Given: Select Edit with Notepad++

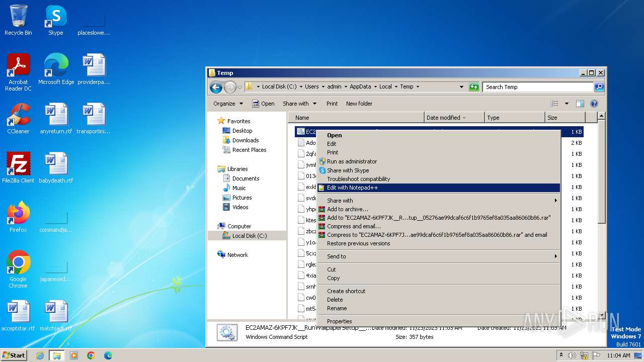Looking at the screenshot, I should pos(438,188).
